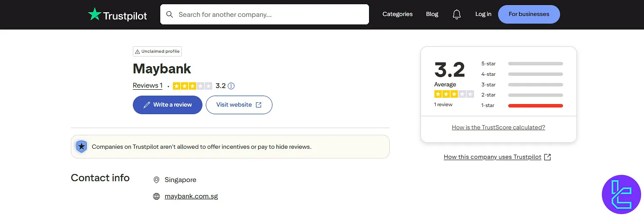Click the search magnifier icon
Screen dimensions: 644x217
[170, 14]
